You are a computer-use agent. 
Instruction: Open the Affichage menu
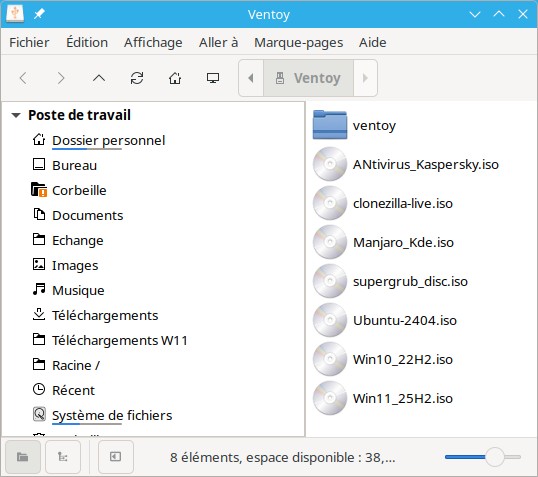[x=153, y=43]
